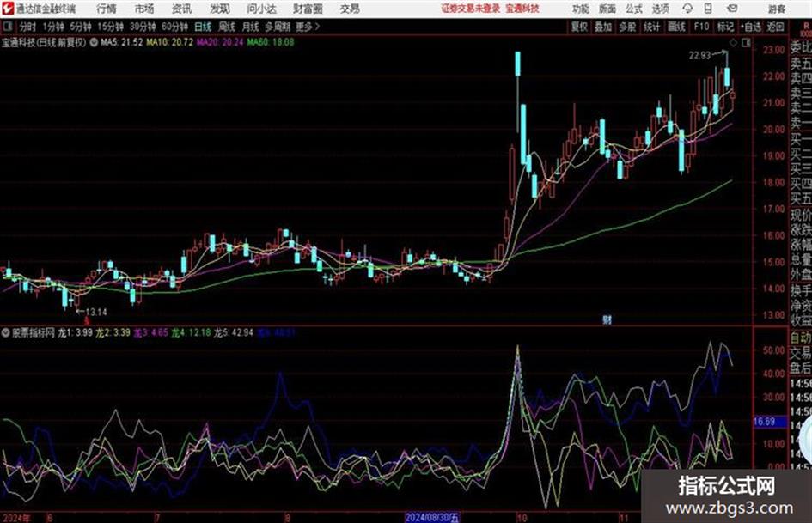This screenshot has height=523, width=812.
Task: Click the 返回 back button
Action: pos(775,27)
